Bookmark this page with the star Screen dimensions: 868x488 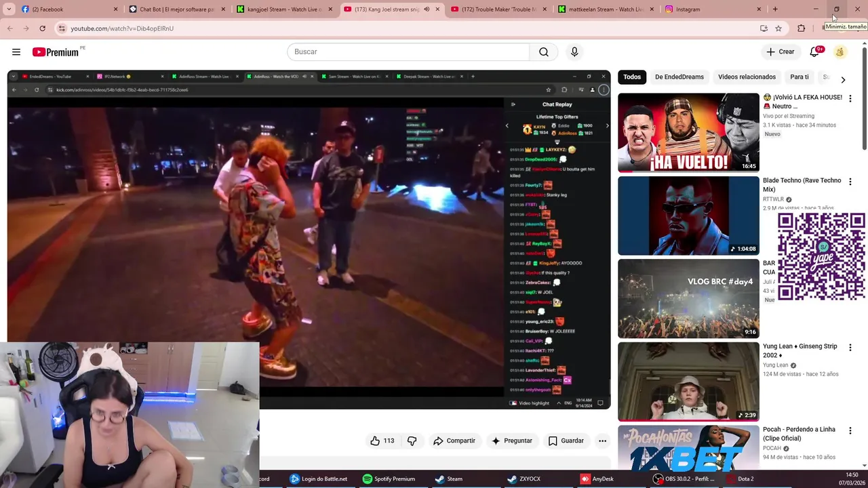tap(778, 28)
